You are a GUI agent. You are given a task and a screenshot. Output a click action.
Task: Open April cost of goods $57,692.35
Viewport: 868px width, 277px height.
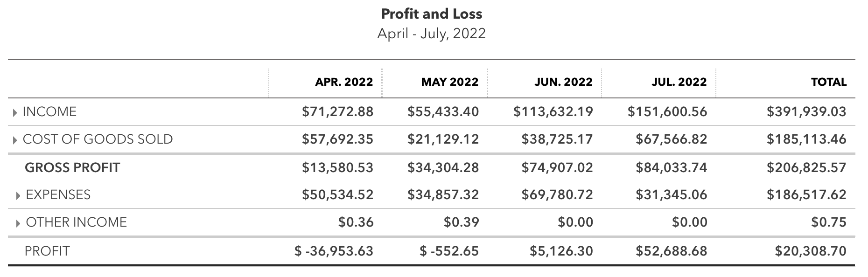pos(337,139)
